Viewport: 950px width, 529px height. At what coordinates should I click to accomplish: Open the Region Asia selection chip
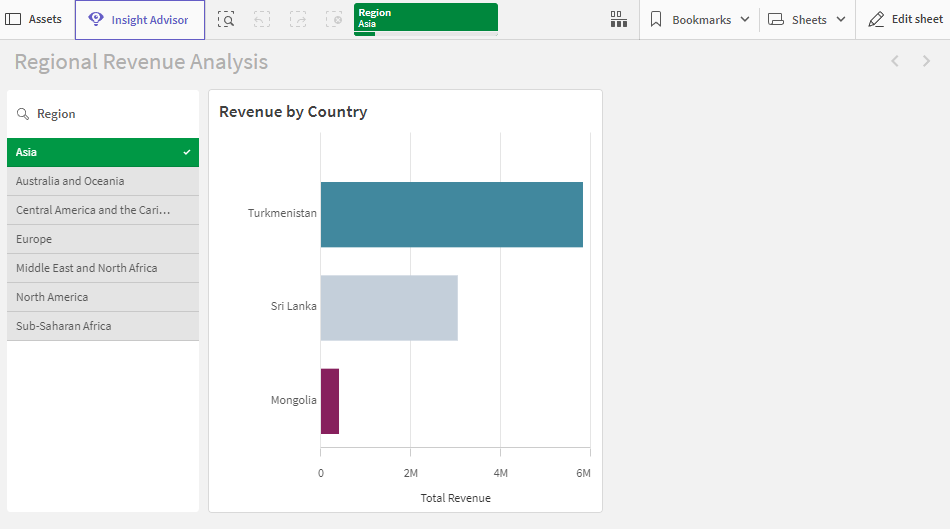pos(425,18)
